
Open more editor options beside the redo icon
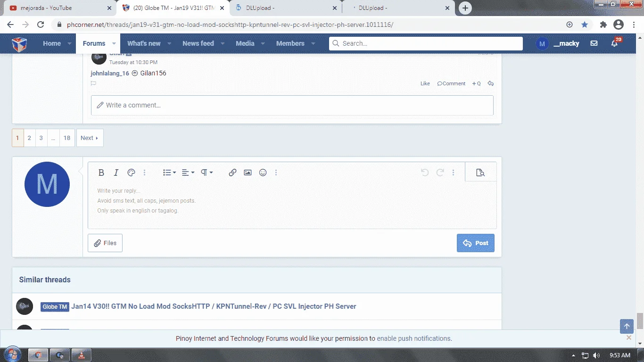point(454,173)
